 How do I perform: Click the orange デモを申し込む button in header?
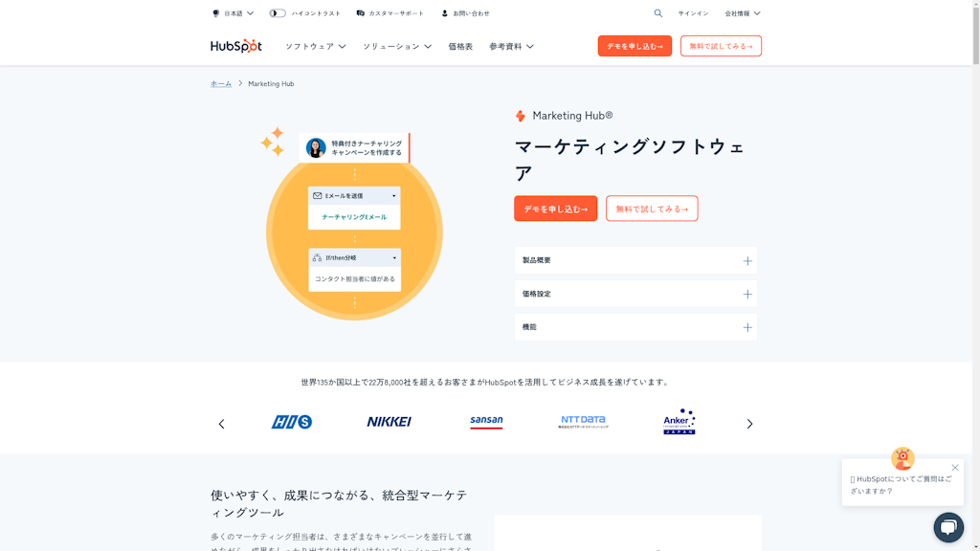(635, 46)
